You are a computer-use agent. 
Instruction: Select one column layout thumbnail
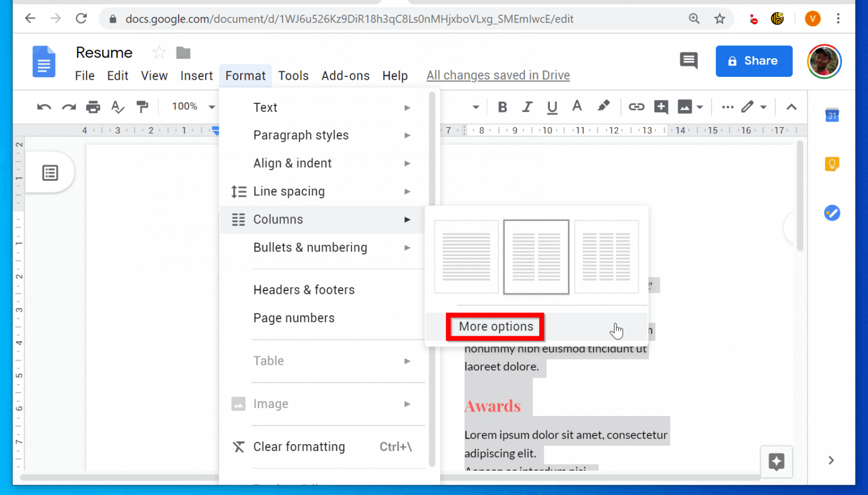[x=466, y=257]
